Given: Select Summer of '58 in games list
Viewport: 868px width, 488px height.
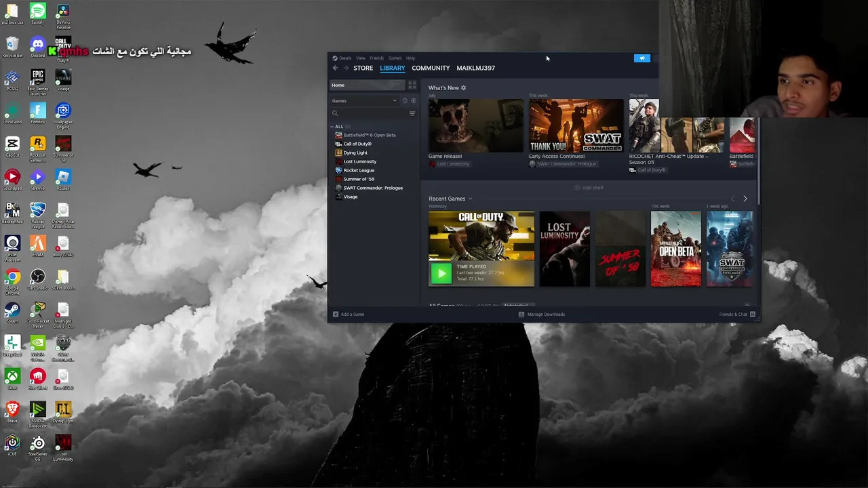Looking at the screenshot, I should (x=359, y=179).
